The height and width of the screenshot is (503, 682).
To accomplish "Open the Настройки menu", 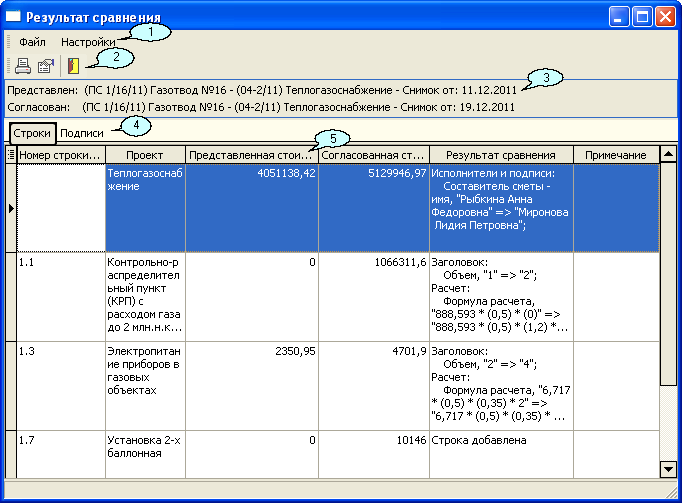I will [x=95, y=43].
